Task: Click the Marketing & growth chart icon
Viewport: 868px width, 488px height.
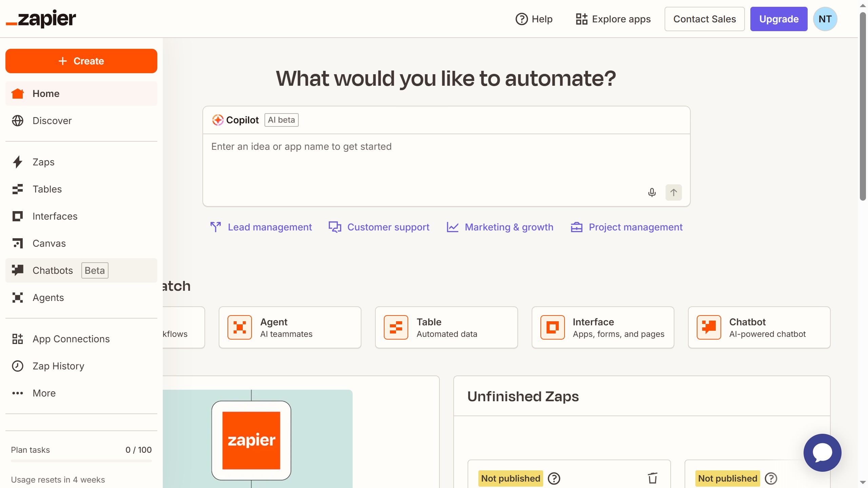Action: [x=453, y=227]
